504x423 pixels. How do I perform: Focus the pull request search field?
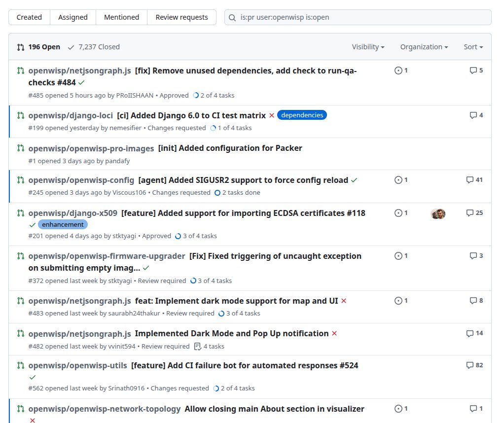(x=358, y=17)
